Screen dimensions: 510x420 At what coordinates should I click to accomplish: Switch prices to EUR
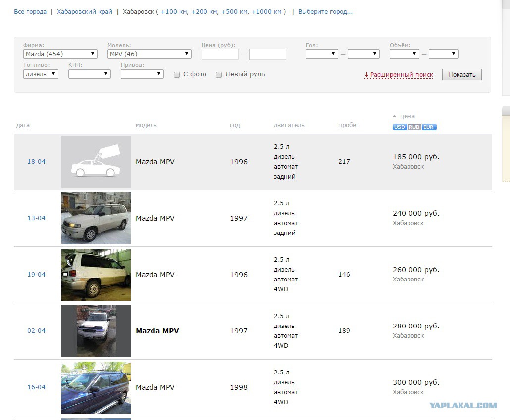[429, 127]
